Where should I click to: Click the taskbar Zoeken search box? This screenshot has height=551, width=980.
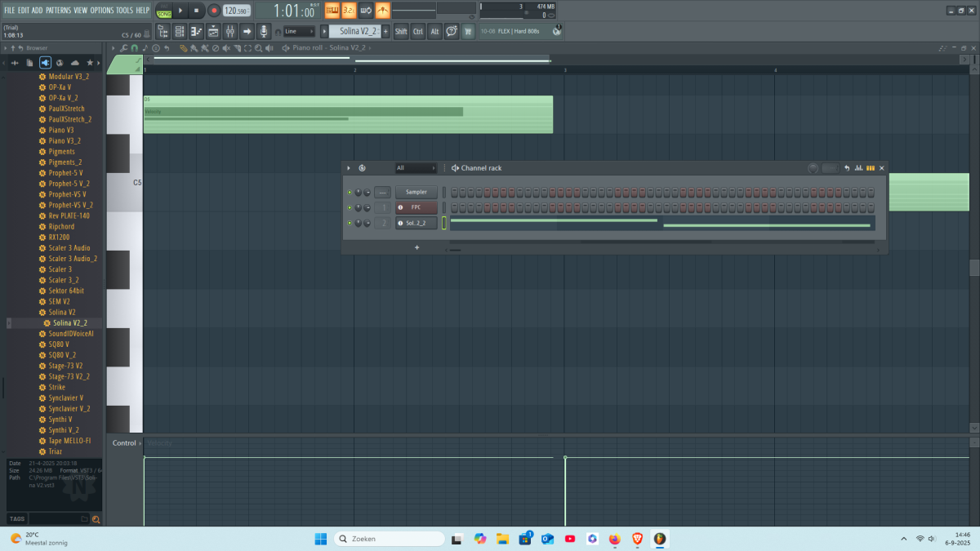pyautogui.click(x=390, y=539)
